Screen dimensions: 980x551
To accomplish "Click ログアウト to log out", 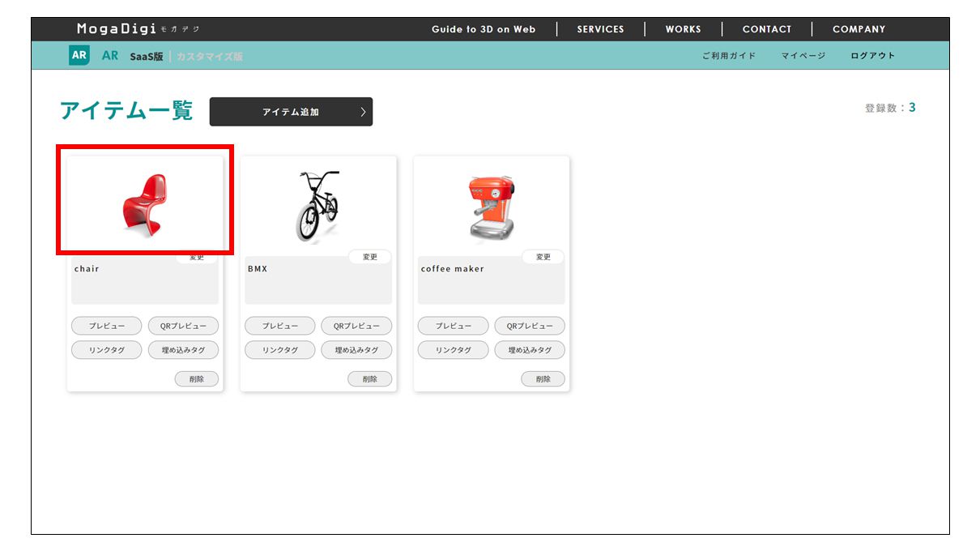I will point(873,56).
